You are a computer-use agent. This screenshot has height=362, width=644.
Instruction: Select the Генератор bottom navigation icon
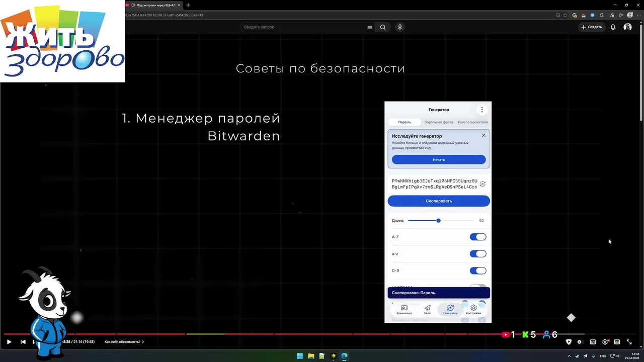pos(450,309)
